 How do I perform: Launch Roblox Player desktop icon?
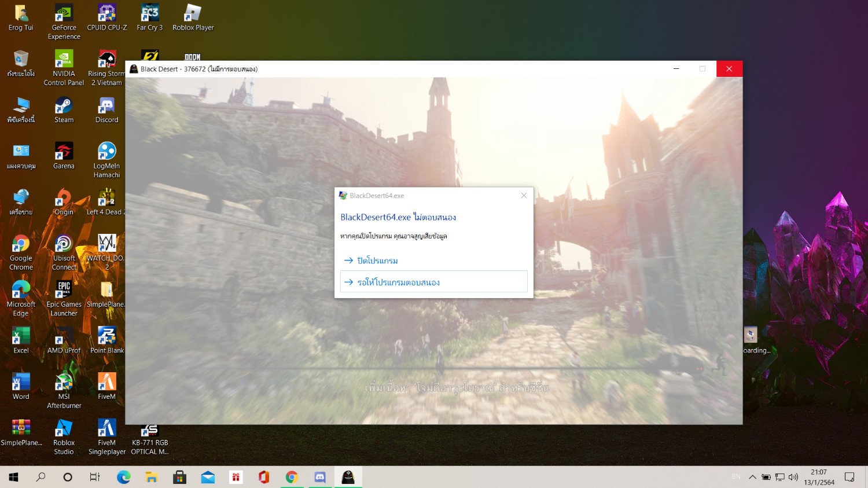193,18
